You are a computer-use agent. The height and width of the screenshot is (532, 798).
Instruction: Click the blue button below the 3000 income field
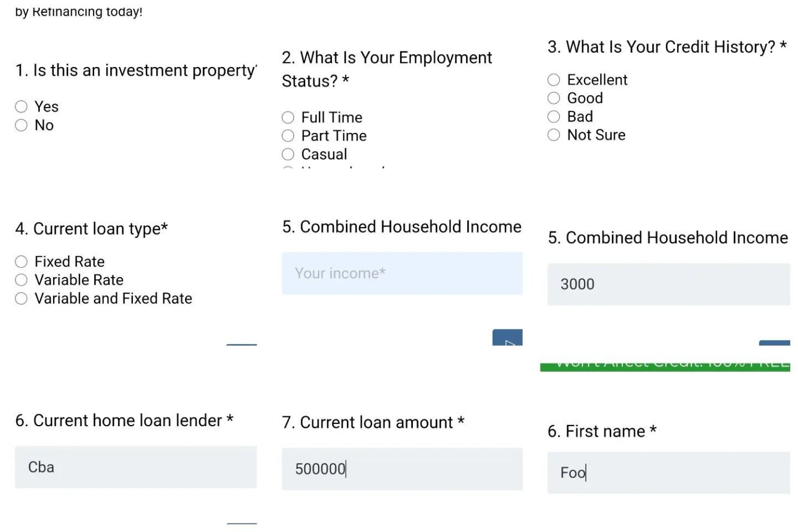click(774, 343)
